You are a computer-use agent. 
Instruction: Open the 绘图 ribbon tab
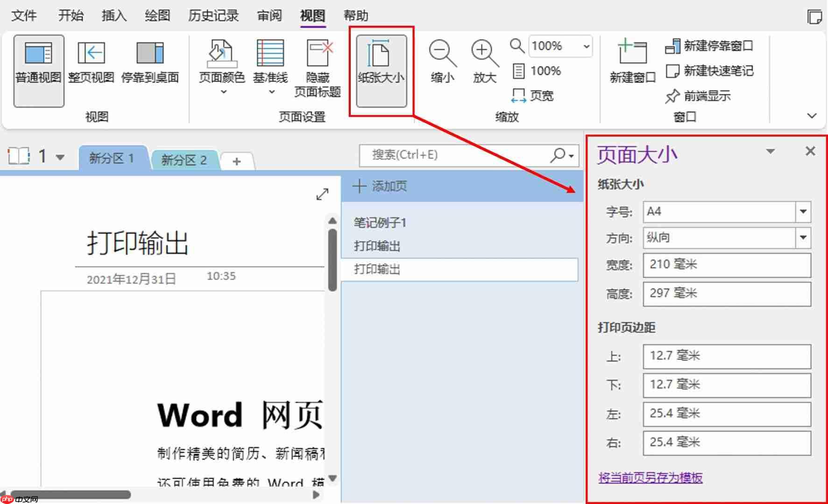(x=157, y=16)
